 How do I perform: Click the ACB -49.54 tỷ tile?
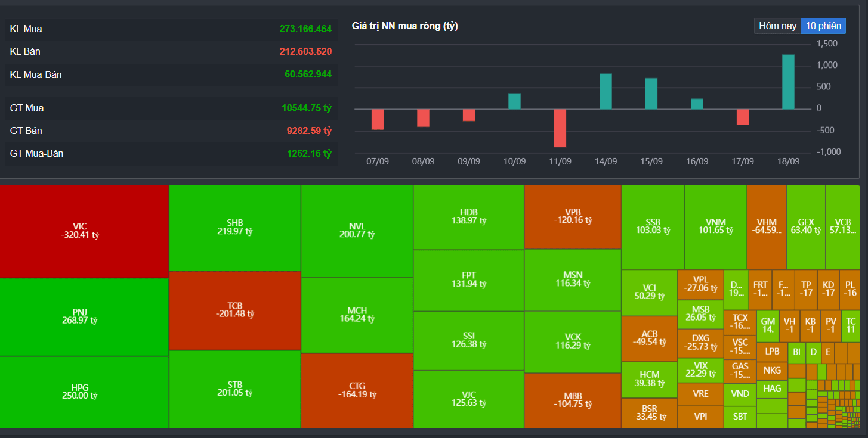(650, 338)
